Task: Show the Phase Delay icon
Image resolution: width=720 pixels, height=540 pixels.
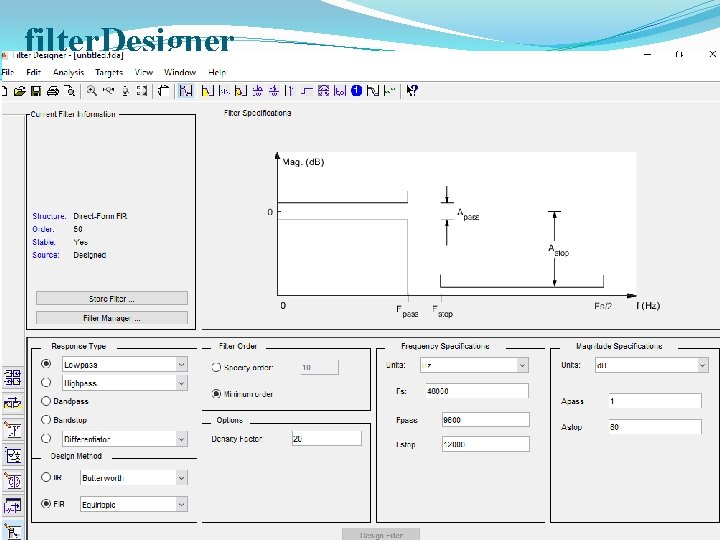Action: [274, 91]
